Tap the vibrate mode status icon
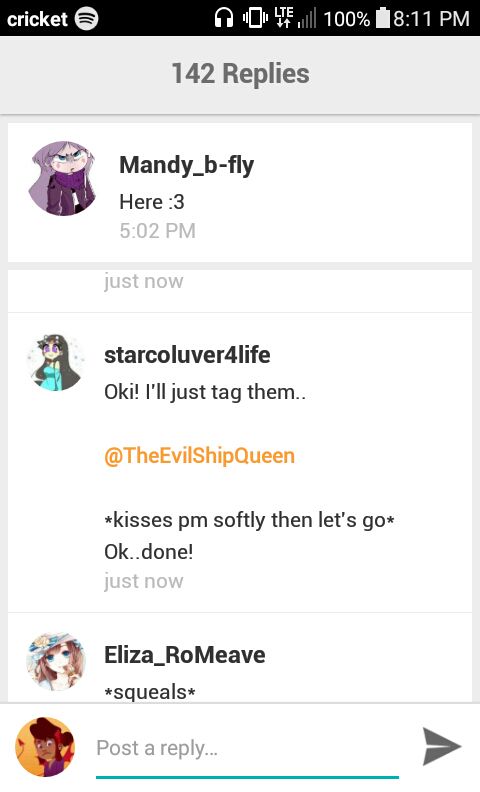The height and width of the screenshot is (792, 480). click(x=255, y=19)
